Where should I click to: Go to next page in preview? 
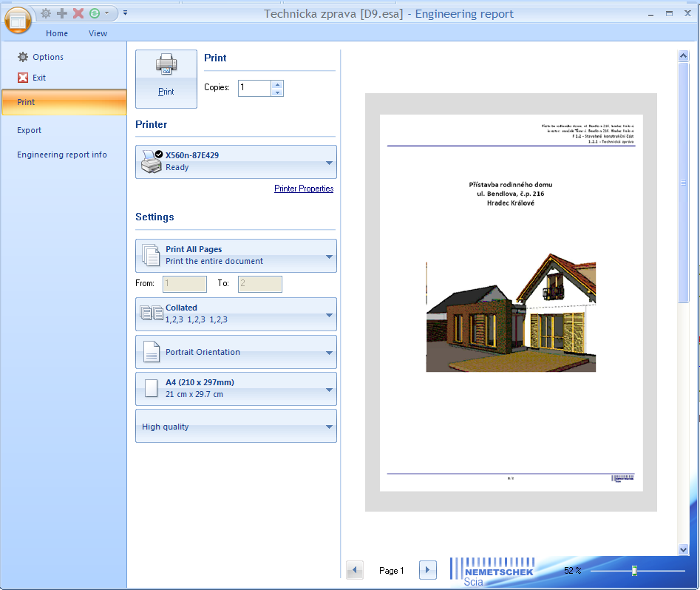pos(427,570)
